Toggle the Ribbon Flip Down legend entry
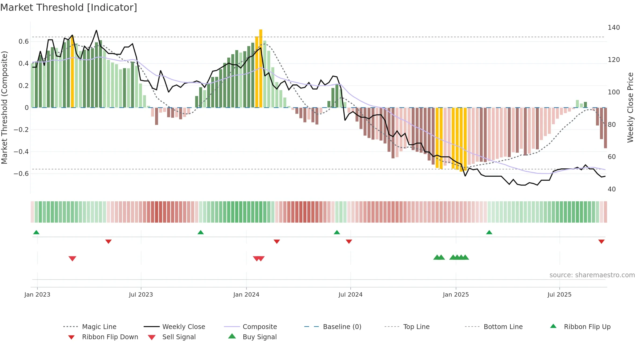This screenshot has width=644, height=362. coord(103,337)
